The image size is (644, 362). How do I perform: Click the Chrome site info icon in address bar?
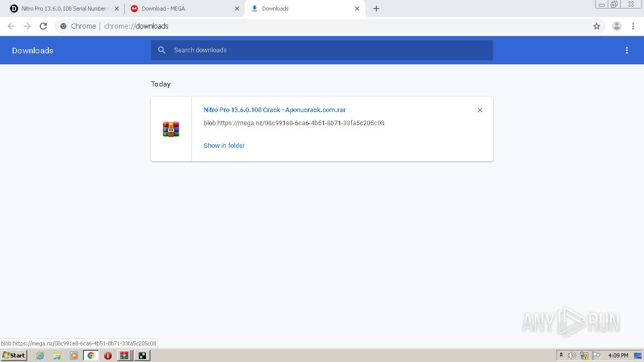63,26
